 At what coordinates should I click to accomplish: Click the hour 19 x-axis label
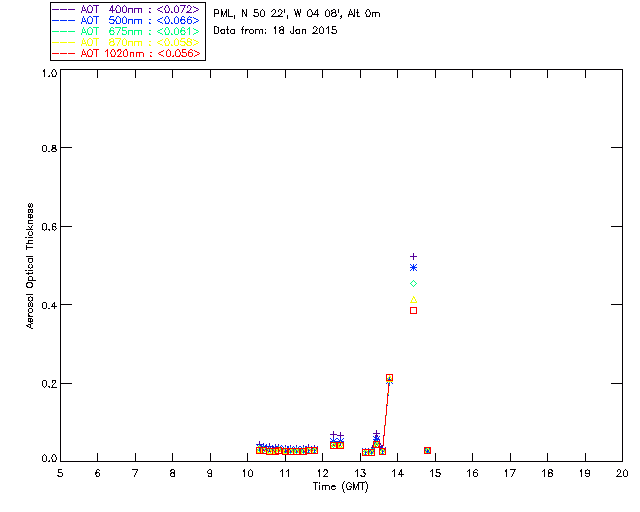585,473
